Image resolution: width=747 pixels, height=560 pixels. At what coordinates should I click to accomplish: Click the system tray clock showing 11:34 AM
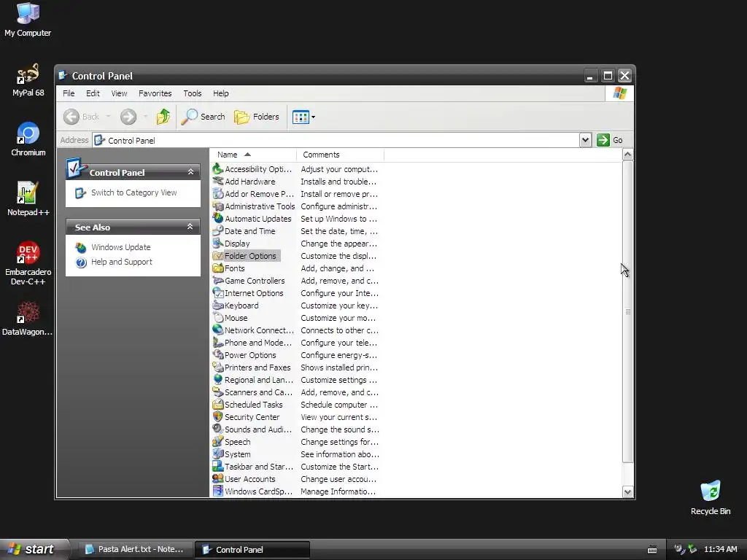pos(720,549)
